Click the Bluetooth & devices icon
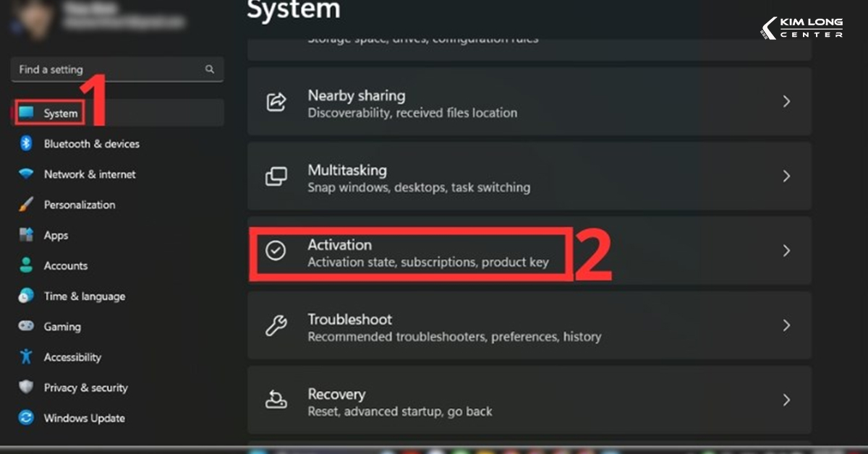868x454 pixels. (26, 144)
